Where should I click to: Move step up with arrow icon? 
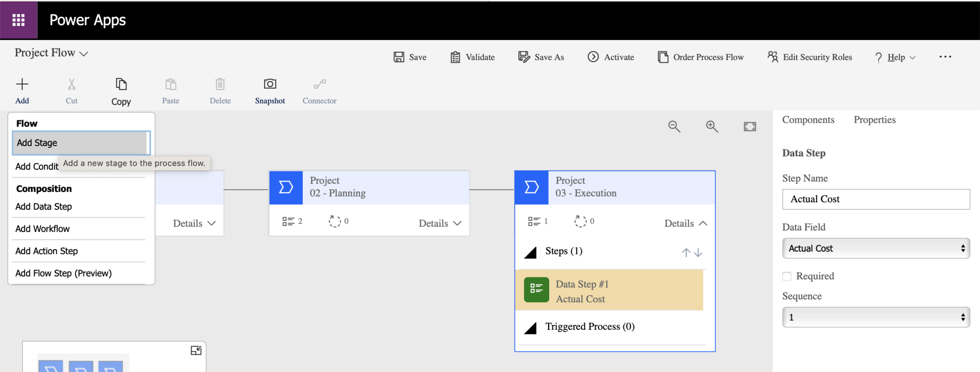[686, 252]
